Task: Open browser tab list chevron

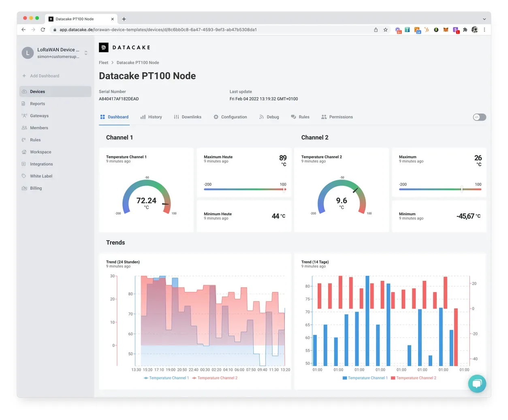Action: click(x=484, y=19)
